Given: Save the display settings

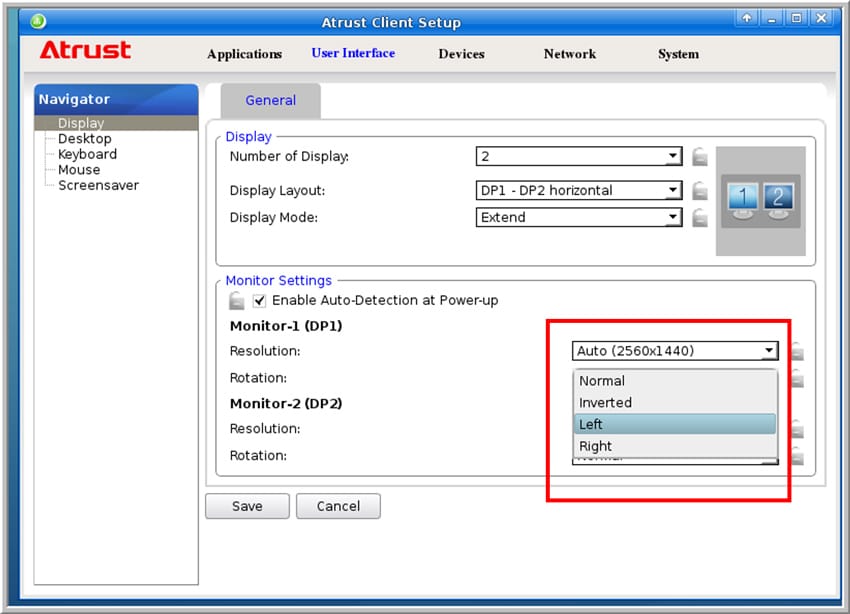Looking at the screenshot, I should click(247, 506).
